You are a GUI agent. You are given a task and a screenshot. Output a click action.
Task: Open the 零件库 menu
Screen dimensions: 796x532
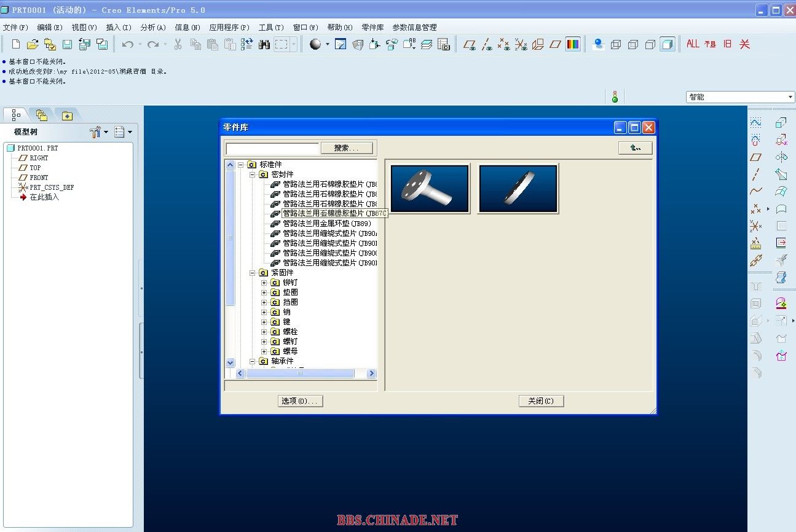pyautogui.click(x=372, y=28)
